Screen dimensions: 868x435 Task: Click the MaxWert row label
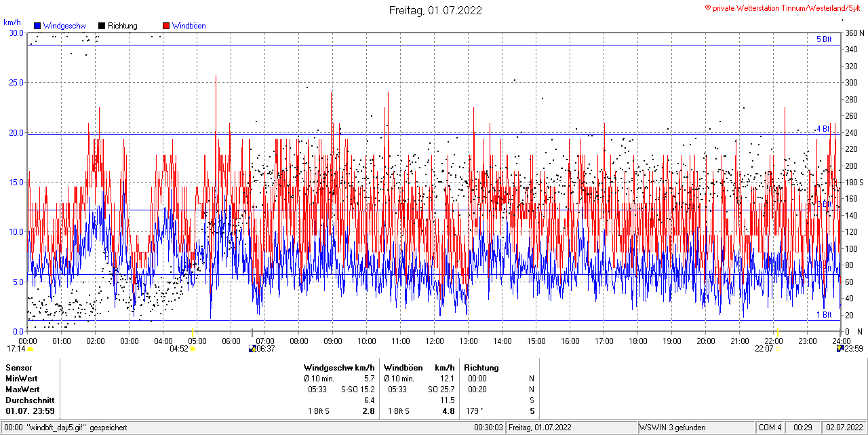(x=22, y=390)
